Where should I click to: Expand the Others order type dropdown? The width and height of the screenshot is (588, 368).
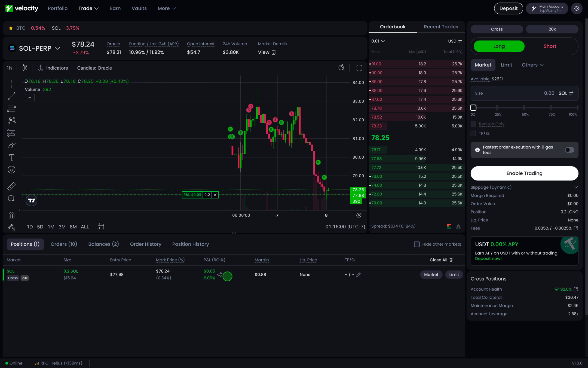tap(532, 65)
